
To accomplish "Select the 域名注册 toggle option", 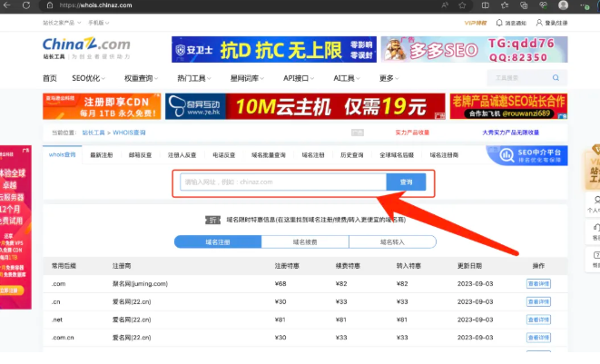I will coord(217,242).
